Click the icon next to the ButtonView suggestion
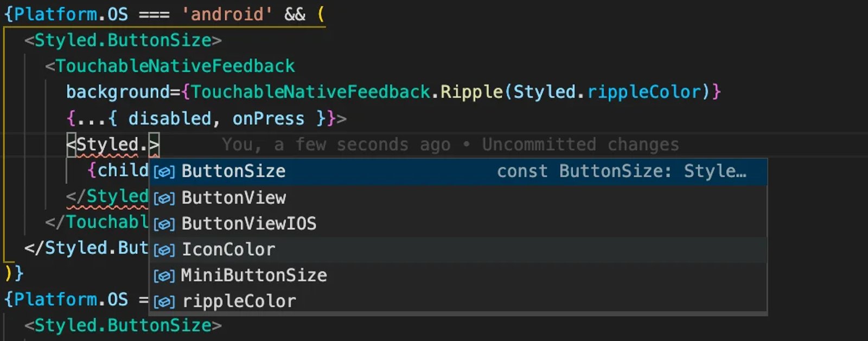Viewport: 868px width, 341px height. (164, 197)
